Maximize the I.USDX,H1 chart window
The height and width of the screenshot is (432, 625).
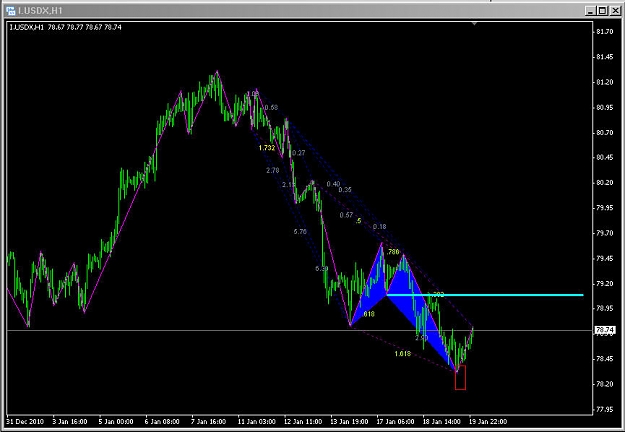[x=602, y=11]
